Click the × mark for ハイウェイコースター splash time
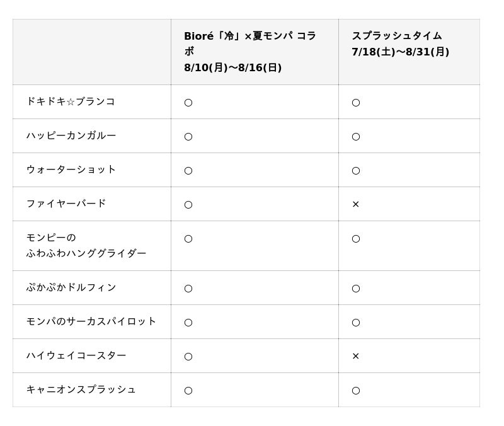This screenshot has width=504, height=426. 355,356
